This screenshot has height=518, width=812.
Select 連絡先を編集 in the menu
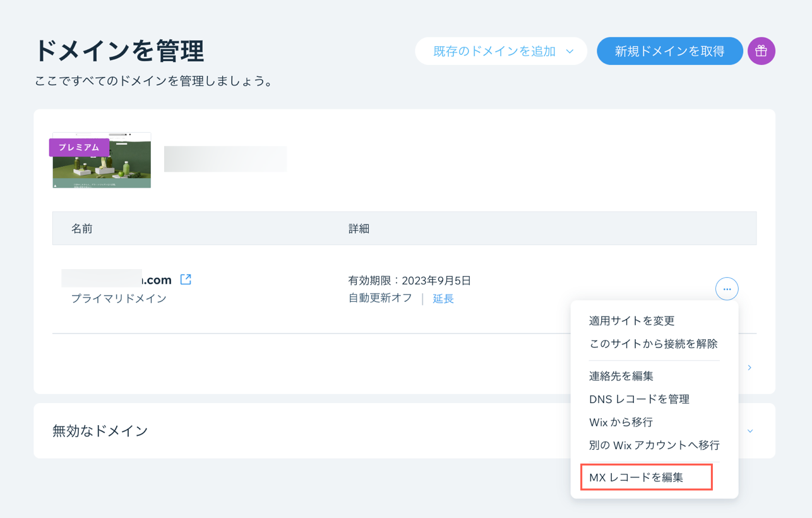coord(621,376)
